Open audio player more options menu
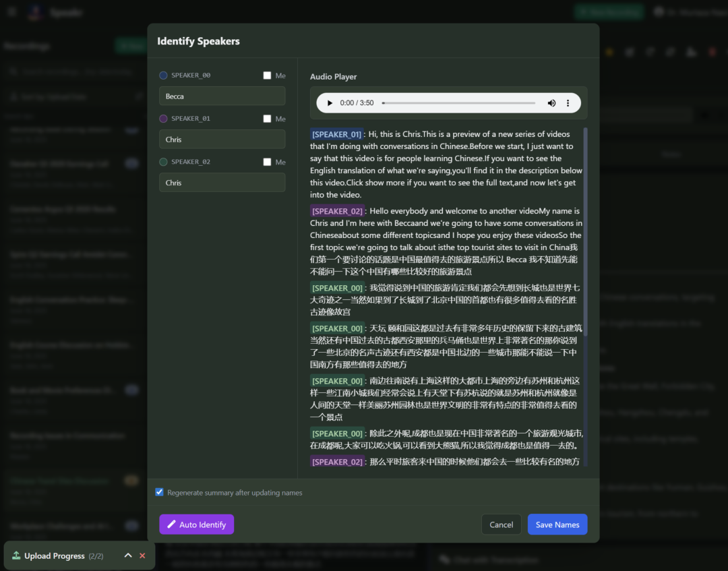728x571 pixels. [568, 103]
